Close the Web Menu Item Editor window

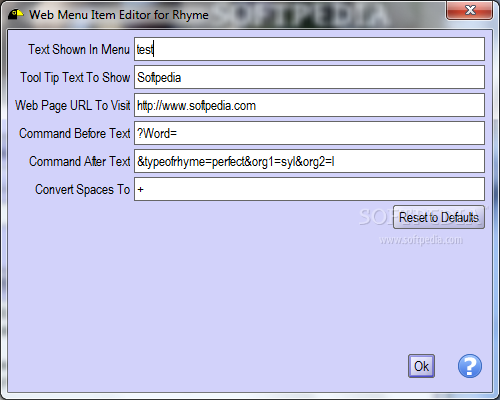tap(470, 10)
